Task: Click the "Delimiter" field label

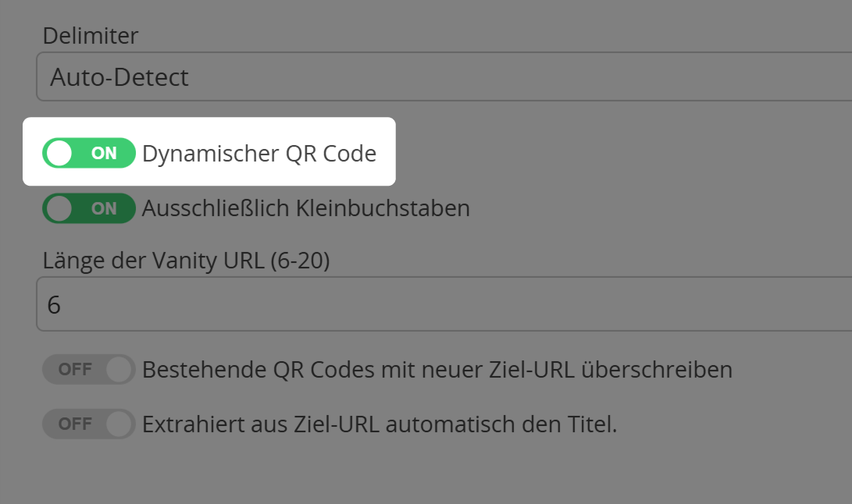Action: click(x=91, y=35)
